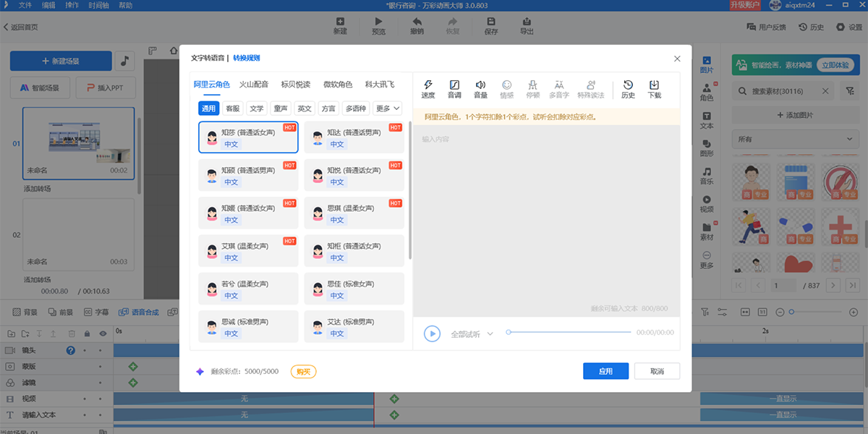Click the 保存 (save) toolbar icon
The width and height of the screenshot is (868, 434).
[490, 26]
